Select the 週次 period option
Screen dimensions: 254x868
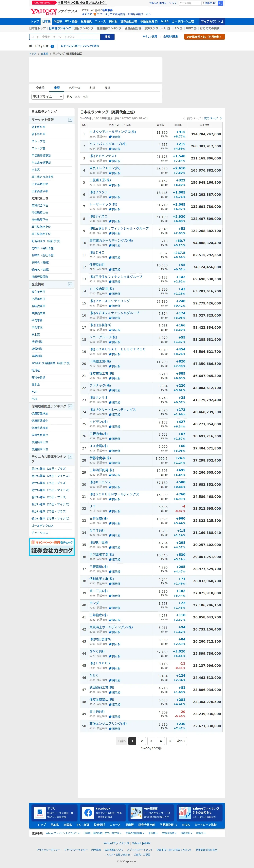point(77,97)
